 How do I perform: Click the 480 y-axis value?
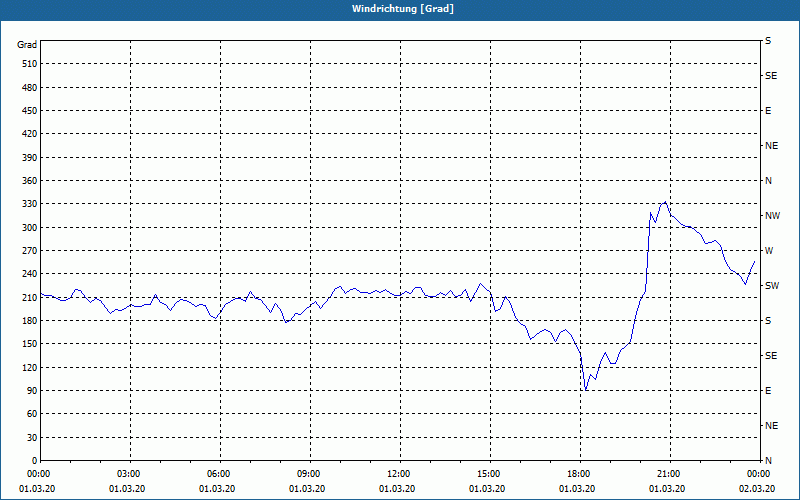click(30, 88)
